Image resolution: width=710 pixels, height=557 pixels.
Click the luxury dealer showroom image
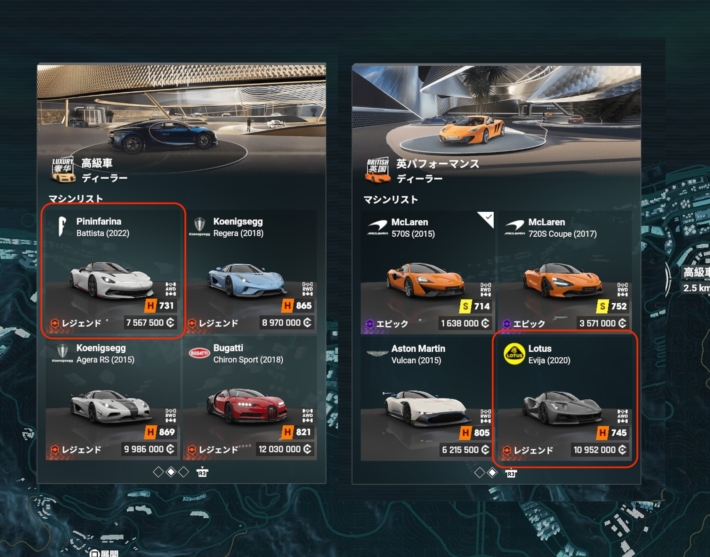click(182, 120)
